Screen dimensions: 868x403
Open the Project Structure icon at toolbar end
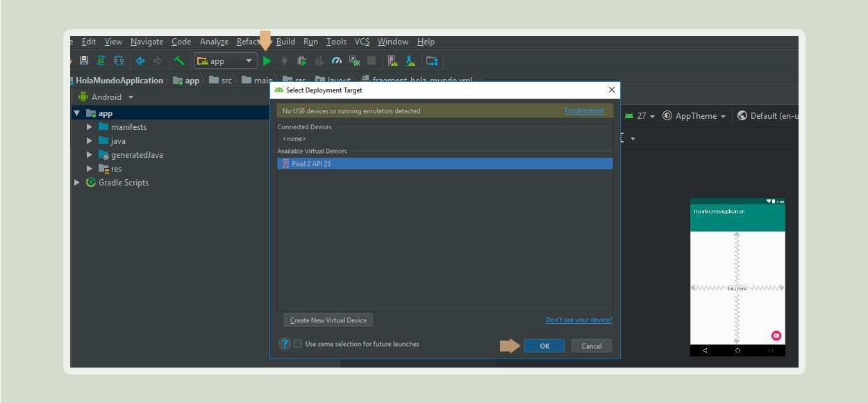[432, 61]
